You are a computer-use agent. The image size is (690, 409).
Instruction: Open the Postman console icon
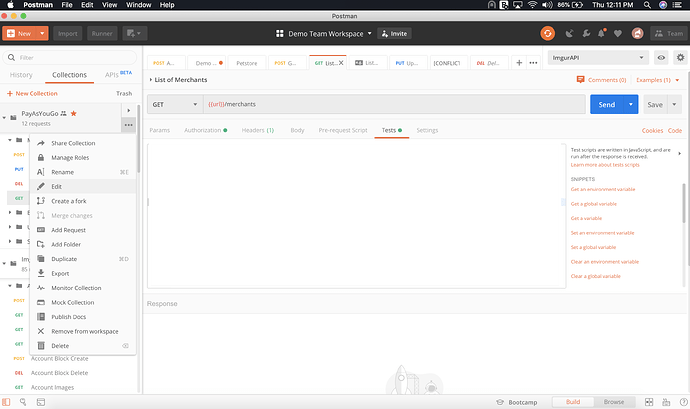[x=41, y=402]
